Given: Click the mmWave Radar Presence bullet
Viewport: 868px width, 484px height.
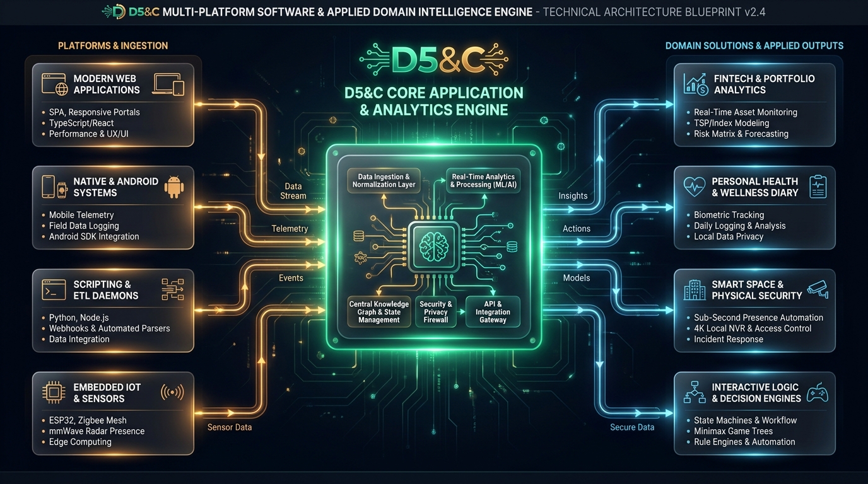Looking at the screenshot, I should (97, 431).
